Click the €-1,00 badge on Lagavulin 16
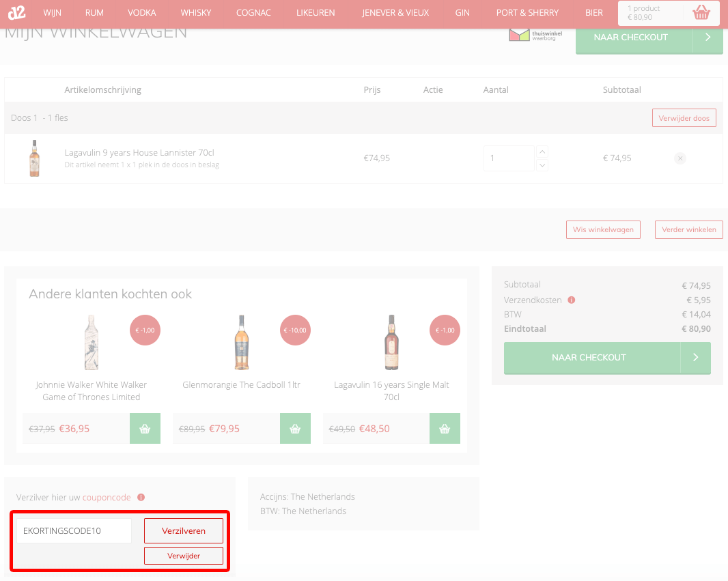 point(445,330)
